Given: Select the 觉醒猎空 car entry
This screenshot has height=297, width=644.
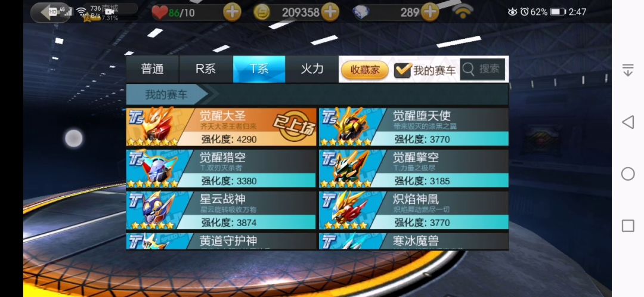Looking at the screenshot, I should [221, 168].
